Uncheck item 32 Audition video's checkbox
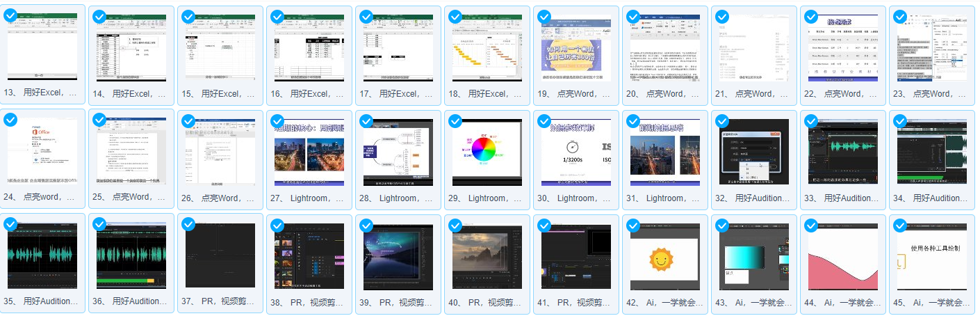This screenshot has height=316, width=980. (722, 120)
